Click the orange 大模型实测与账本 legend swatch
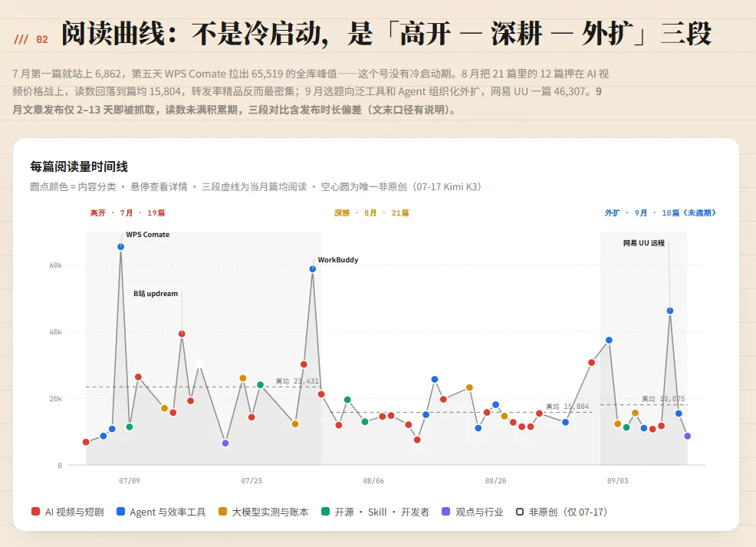The image size is (756, 547). coord(223,511)
